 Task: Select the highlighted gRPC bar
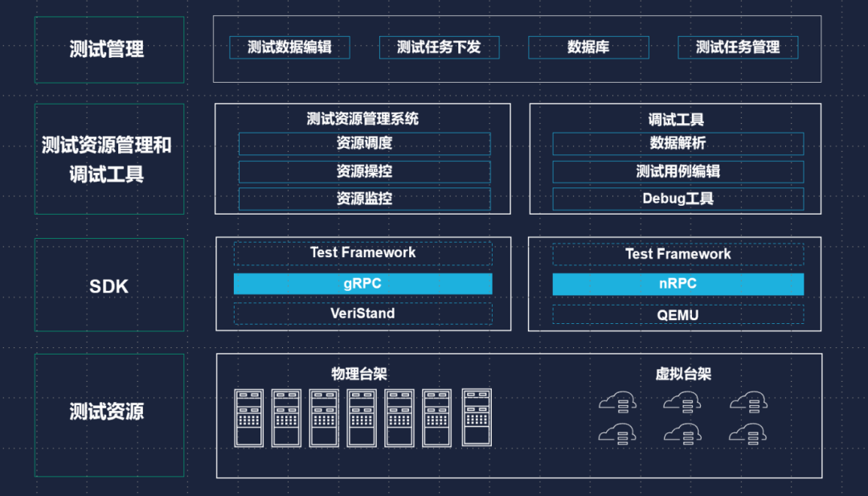[362, 284]
